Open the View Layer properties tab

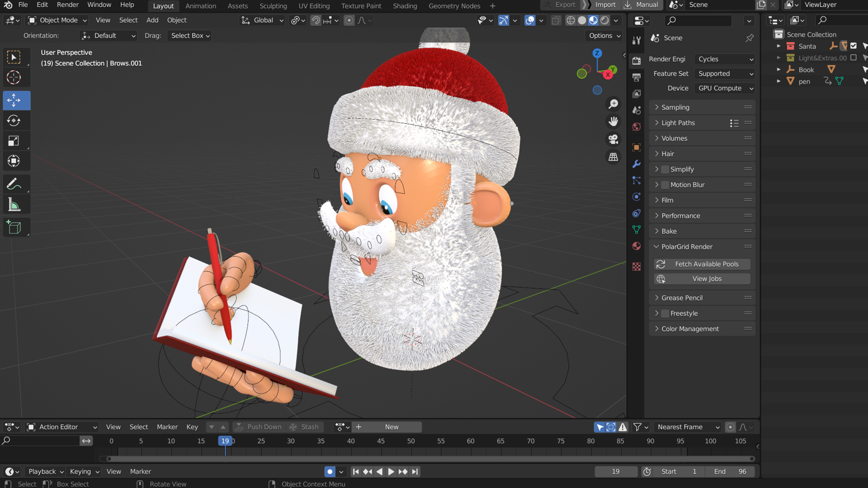point(636,94)
